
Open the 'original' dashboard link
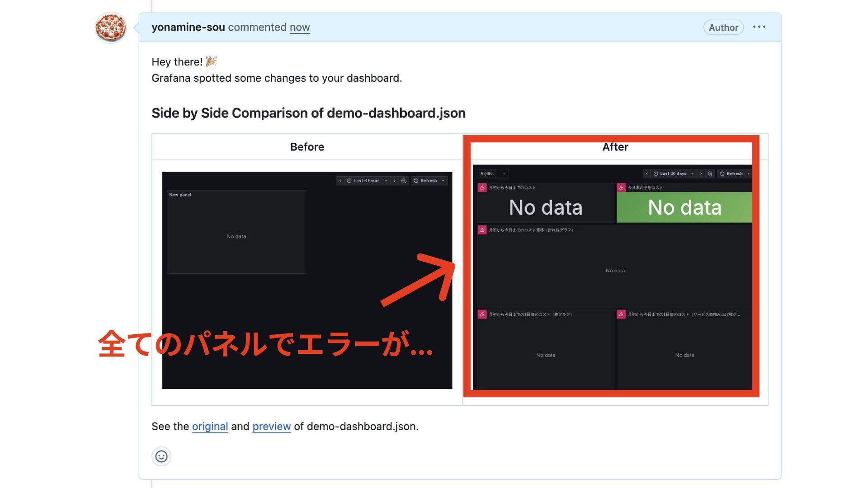210,426
